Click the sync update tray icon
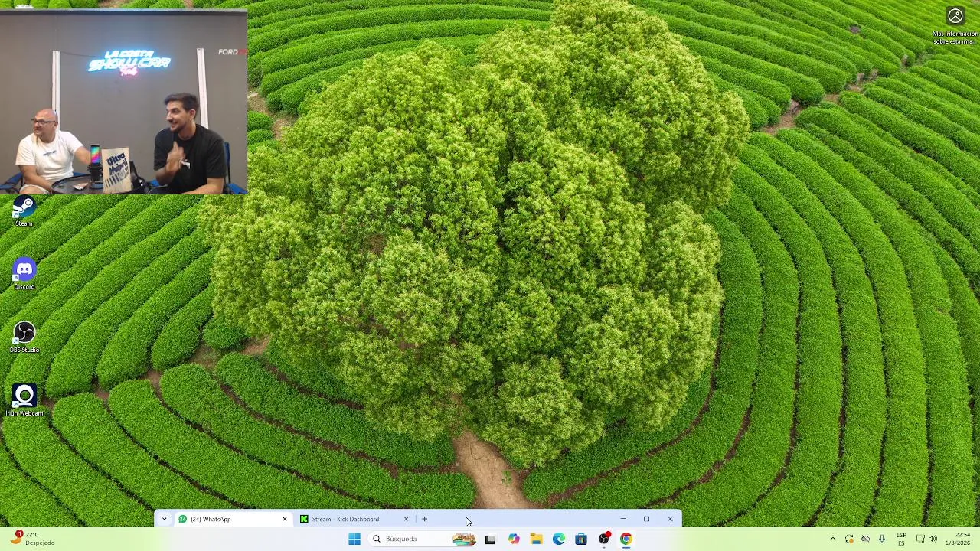Image resolution: width=980 pixels, height=551 pixels. [x=849, y=539]
